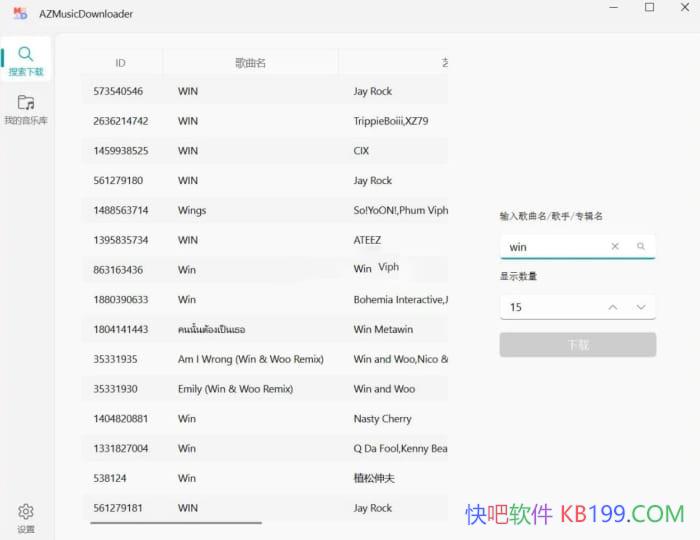
Task: Click the 下载 download button
Action: point(578,345)
